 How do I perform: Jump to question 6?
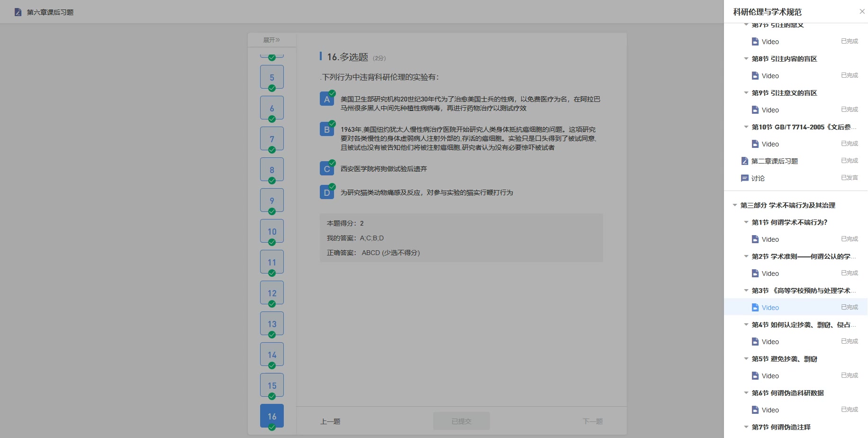272,108
